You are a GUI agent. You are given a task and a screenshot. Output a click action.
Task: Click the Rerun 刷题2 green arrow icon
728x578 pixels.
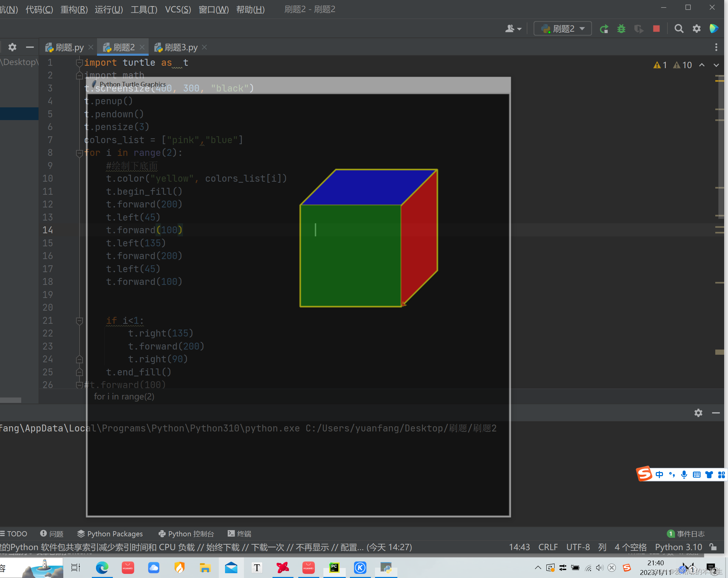[604, 29]
